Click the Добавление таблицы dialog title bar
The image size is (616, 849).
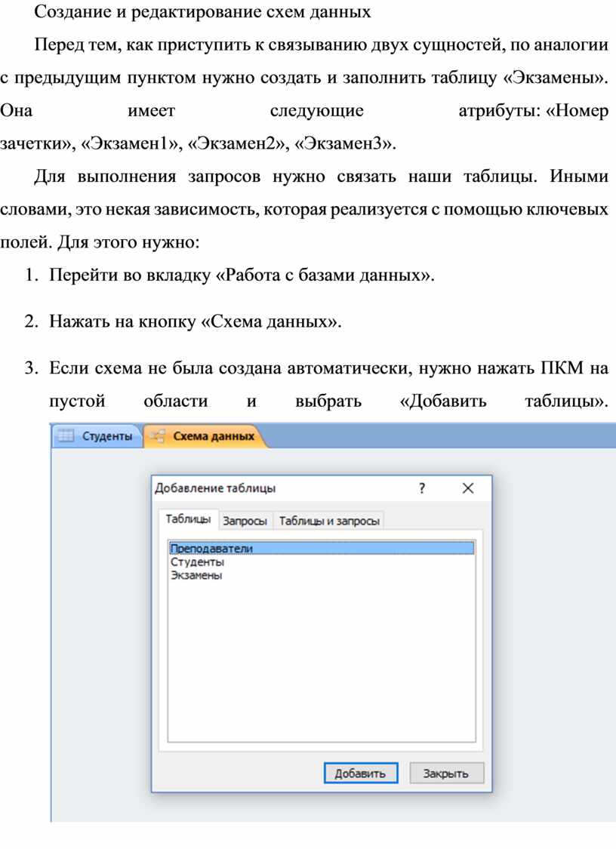(322, 488)
